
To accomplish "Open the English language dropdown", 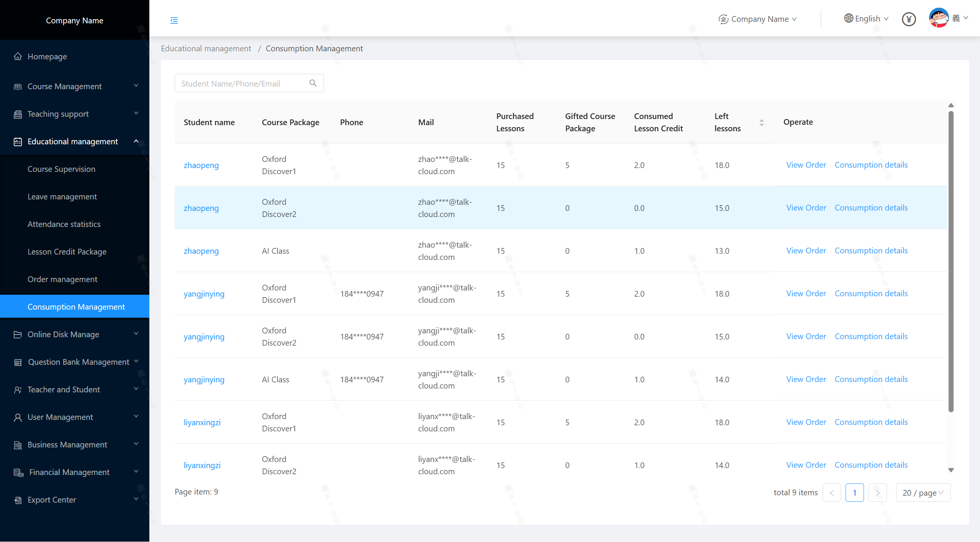I will tap(867, 19).
